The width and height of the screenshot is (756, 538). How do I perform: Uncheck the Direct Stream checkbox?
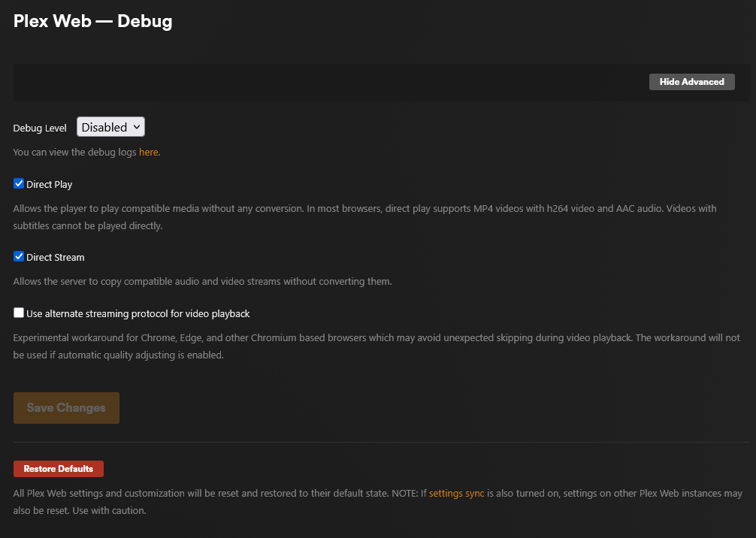19,256
